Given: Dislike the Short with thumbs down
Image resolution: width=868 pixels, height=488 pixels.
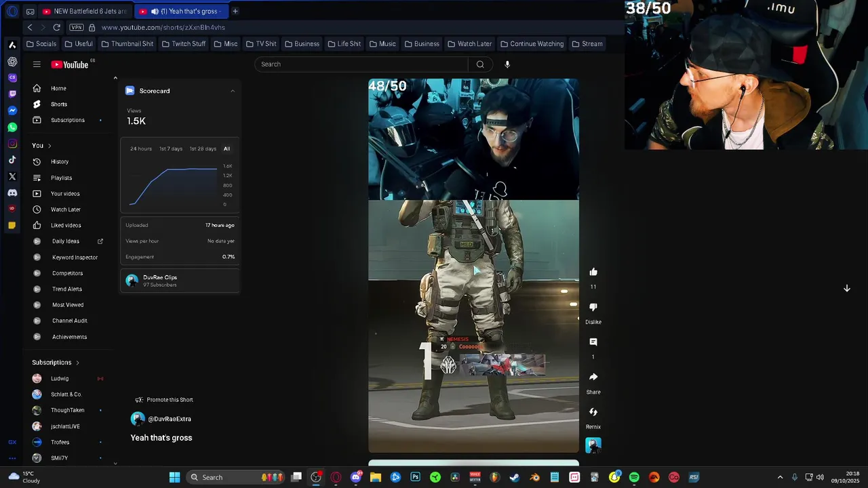Looking at the screenshot, I should pos(593,307).
